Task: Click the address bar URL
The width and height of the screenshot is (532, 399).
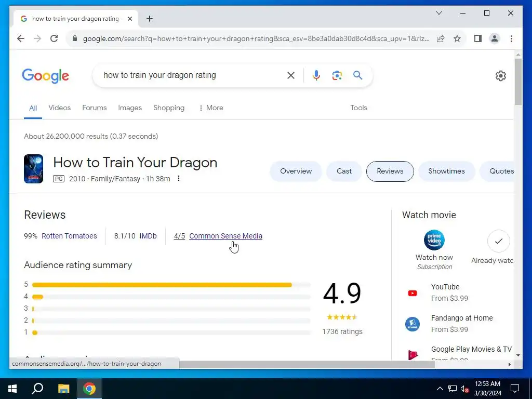Action: coord(256,38)
